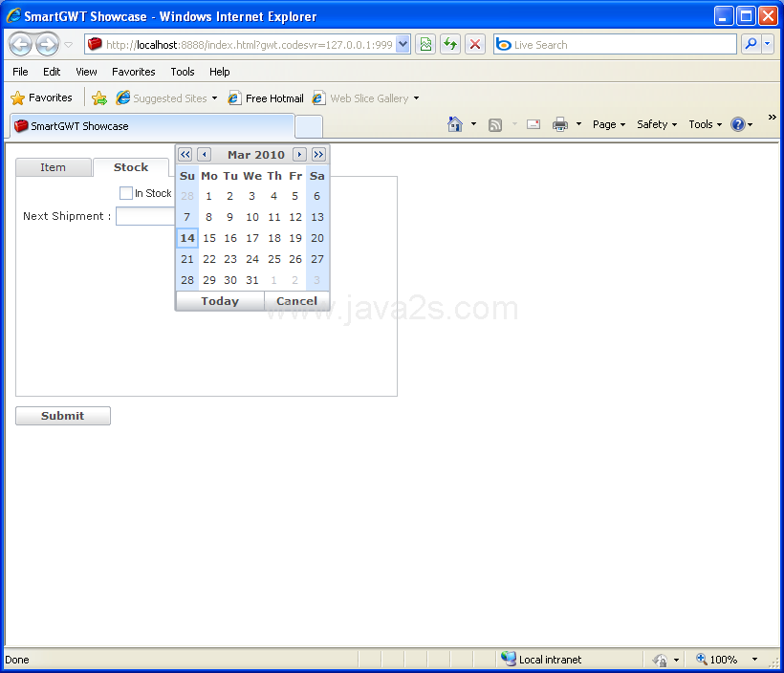This screenshot has height=673, width=784.
Task: Open the File menu
Action: 20,72
